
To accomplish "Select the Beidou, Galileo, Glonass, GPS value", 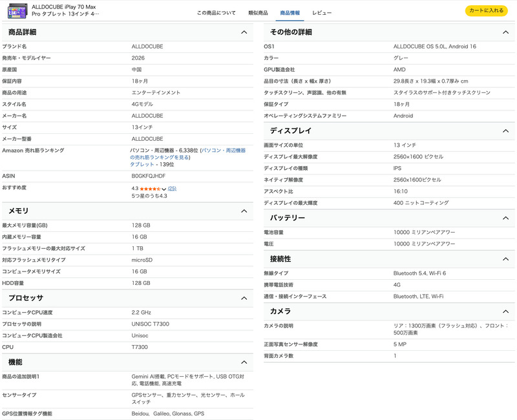I will pos(168,414).
